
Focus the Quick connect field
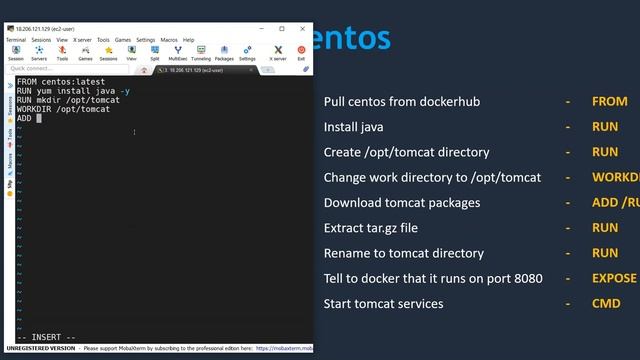(67, 69)
